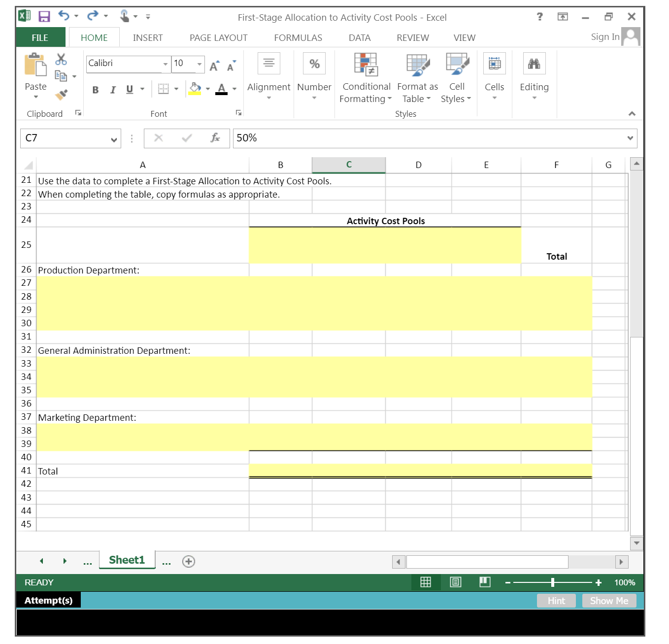
Task: Open underline style dropdown arrow
Action: [x=142, y=89]
